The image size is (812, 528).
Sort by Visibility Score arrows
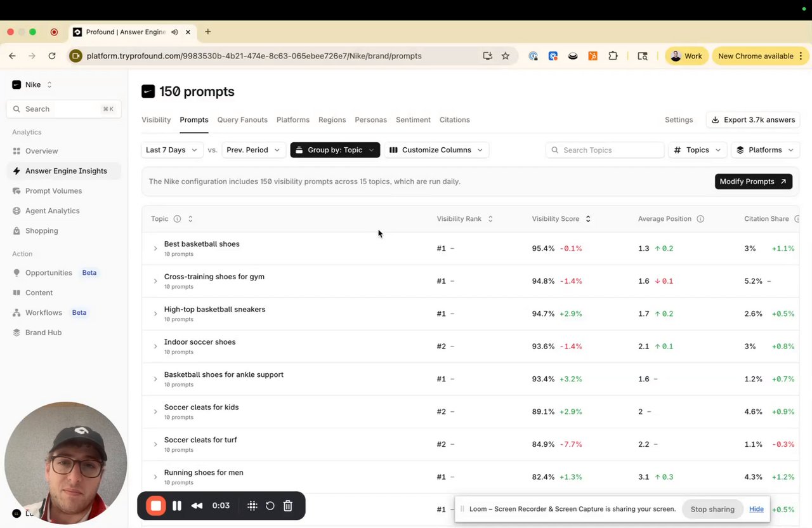click(587, 219)
